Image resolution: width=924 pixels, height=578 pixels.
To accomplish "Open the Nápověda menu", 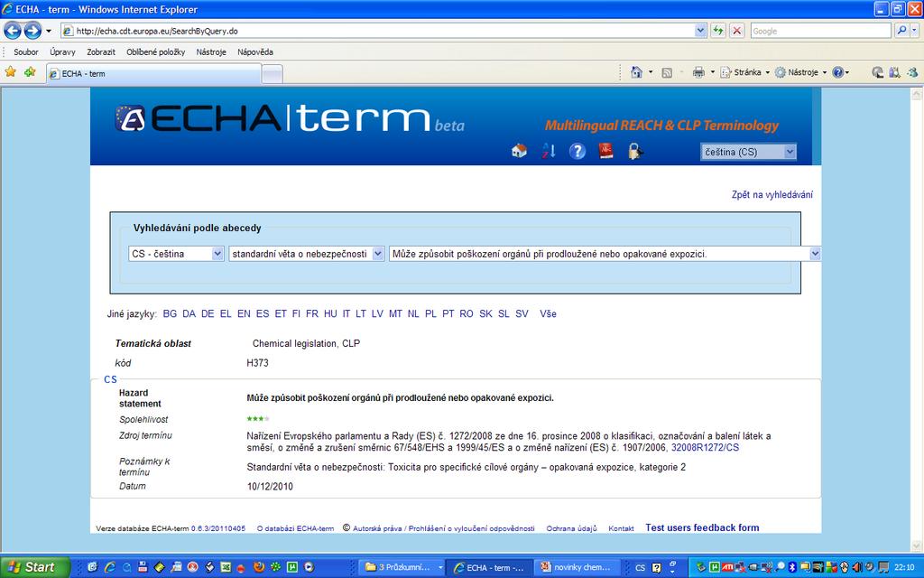I will click(x=255, y=51).
